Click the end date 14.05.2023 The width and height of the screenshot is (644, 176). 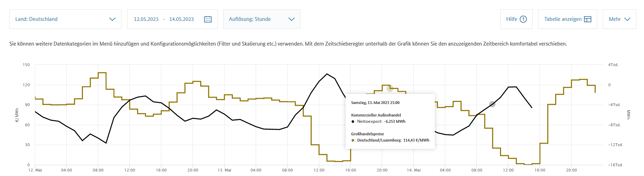[x=181, y=19]
